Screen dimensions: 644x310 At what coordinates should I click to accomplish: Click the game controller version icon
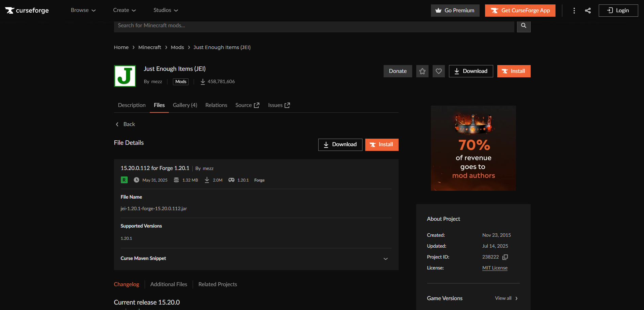231,180
